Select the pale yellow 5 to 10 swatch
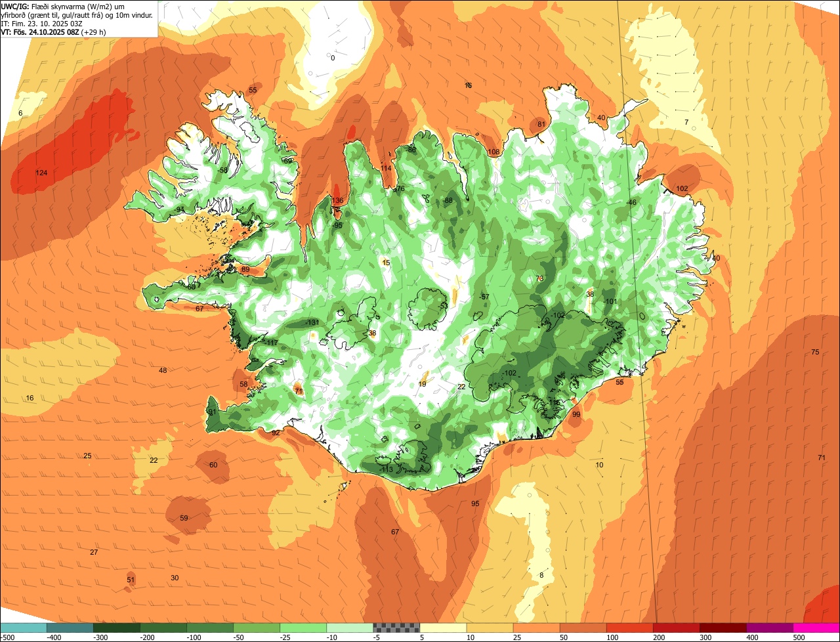This screenshot has height=642, width=840. (x=442, y=628)
